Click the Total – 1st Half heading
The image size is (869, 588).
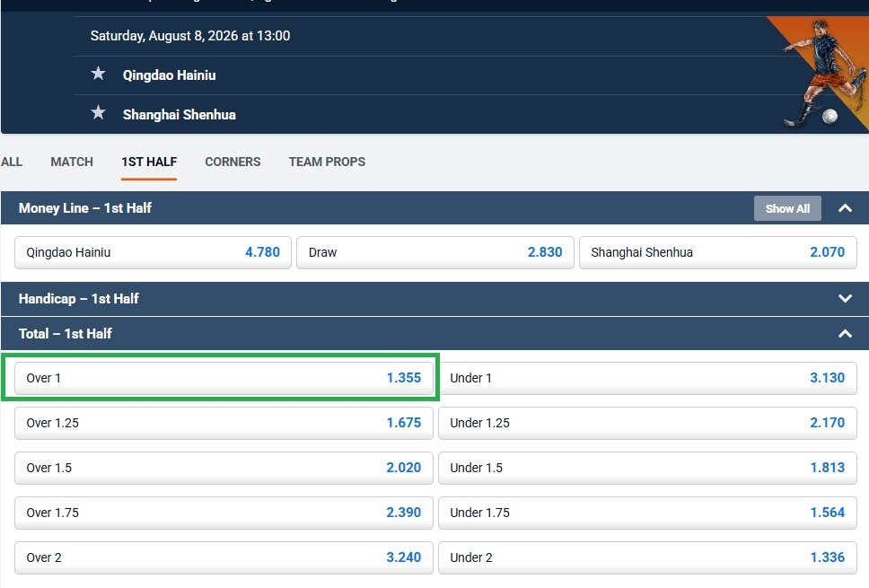click(x=66, y=334)
